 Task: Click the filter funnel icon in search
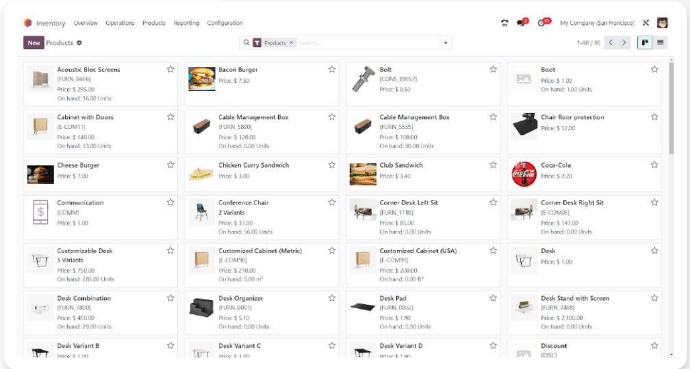point(257,43)
